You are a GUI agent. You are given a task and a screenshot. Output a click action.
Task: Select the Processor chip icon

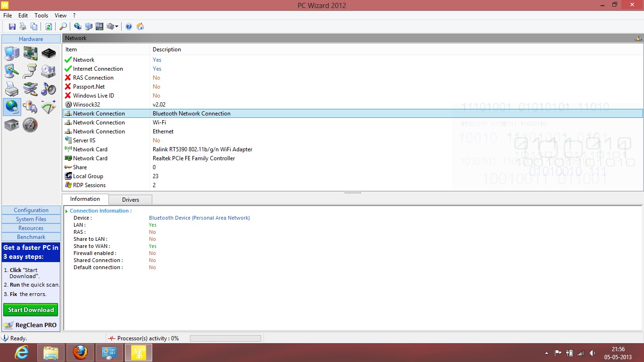click(x=49, y=53)
